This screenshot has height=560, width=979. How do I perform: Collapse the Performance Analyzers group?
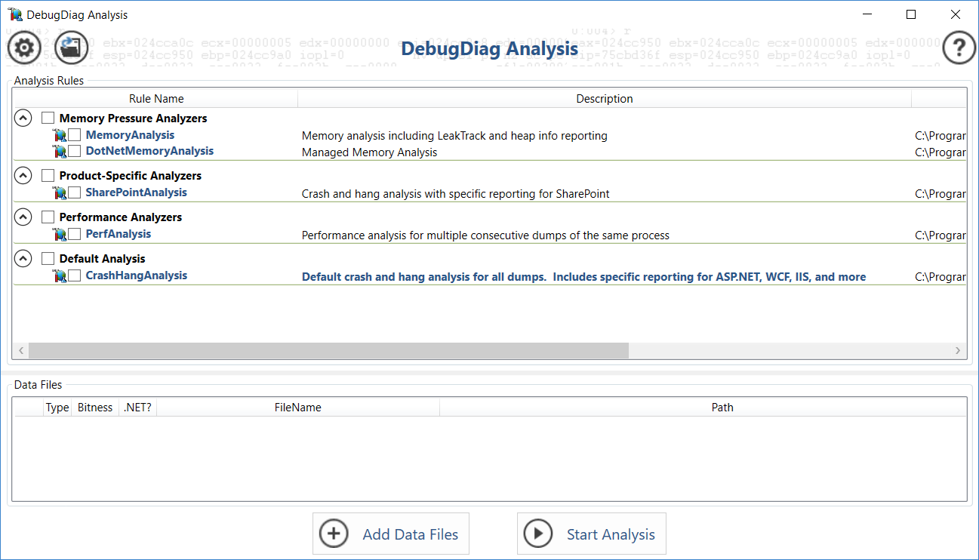23,217
